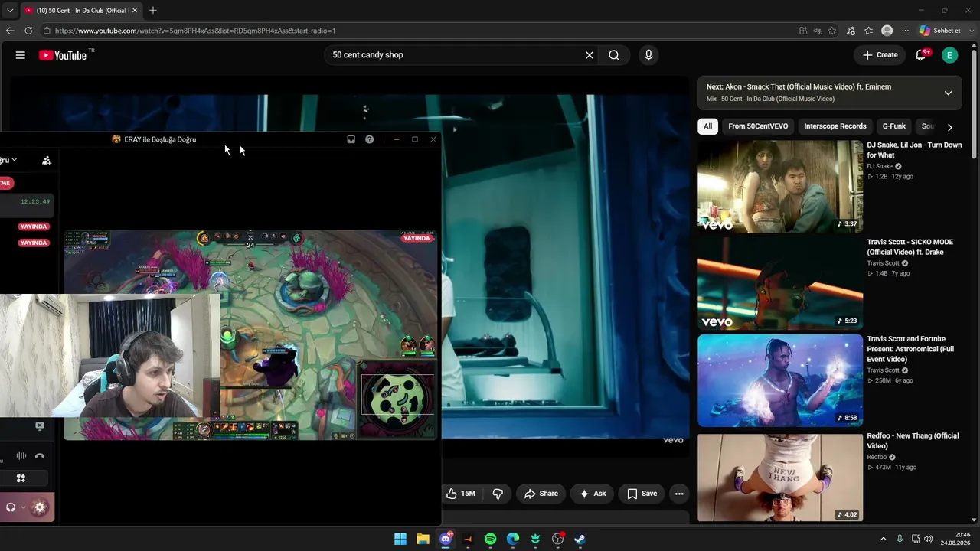Open Spotify from the taskbar
980x551 pixels.
click(491, 539)
